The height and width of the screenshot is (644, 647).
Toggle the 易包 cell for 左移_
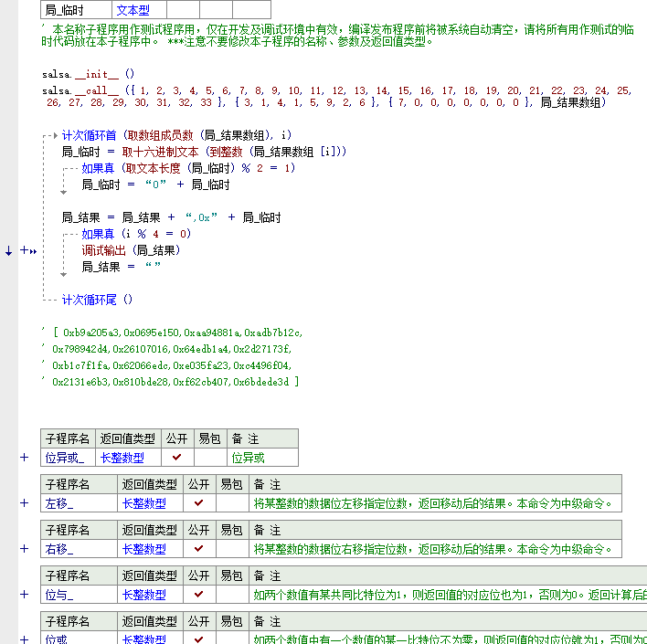(233, 503)
